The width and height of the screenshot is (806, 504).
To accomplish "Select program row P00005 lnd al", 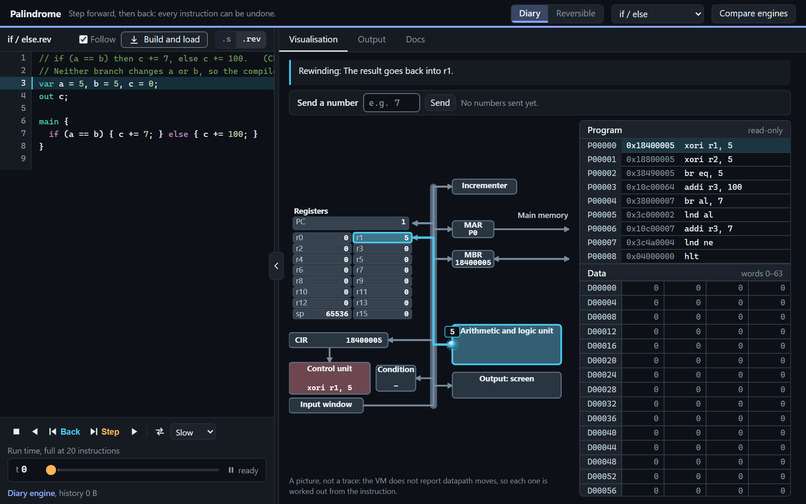I will coord(685,215).
